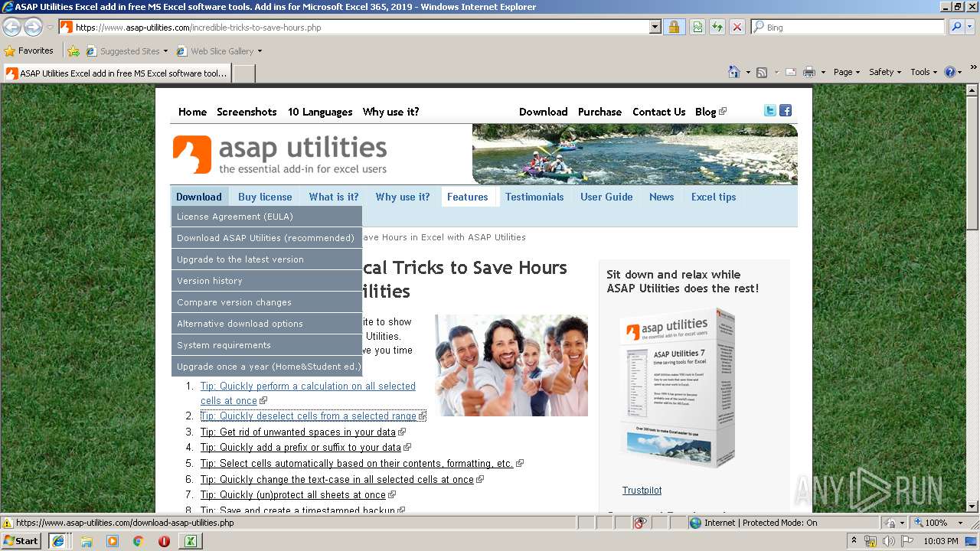The width and height of the screenshot is (980, 551).
Task: Select Alternative download options item
Action: (266, 324)
